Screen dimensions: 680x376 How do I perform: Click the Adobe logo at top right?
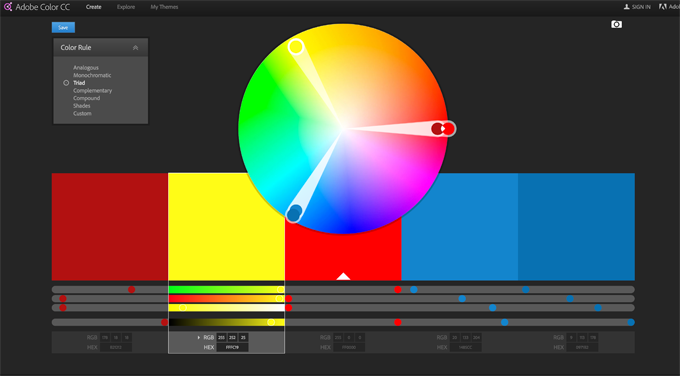coord(662,7)
